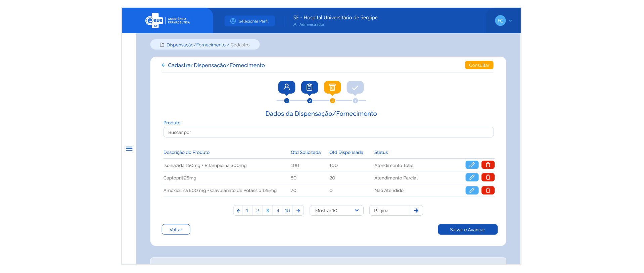The height and width of the screenshot is (273, 644).
Task: Select page 3 in pagination
Action: tap(268, 211)
